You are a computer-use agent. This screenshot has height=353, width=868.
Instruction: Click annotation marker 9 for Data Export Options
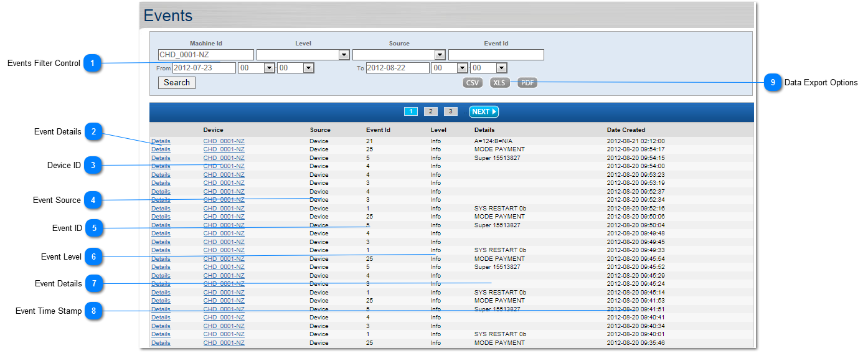773,82
